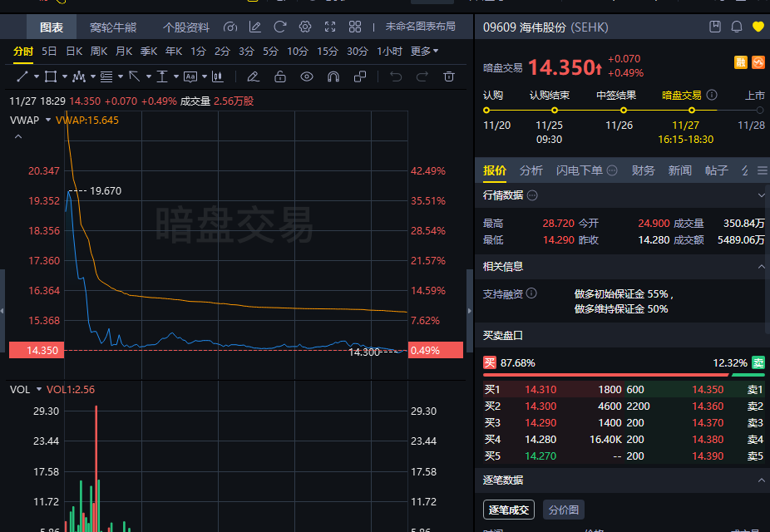This screenshot has height=532, width=770.
Task: Enable the magnet snap tool
Action: [333, 76]
